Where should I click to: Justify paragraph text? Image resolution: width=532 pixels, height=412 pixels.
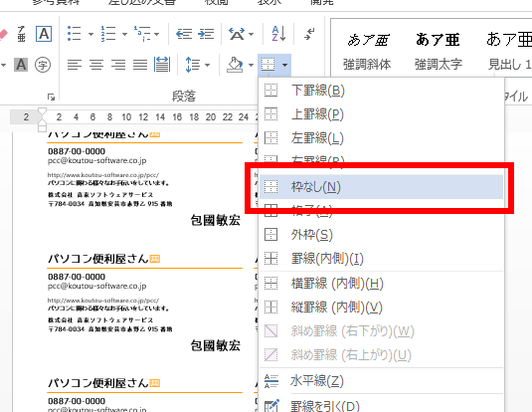click(x=140, y=65)
